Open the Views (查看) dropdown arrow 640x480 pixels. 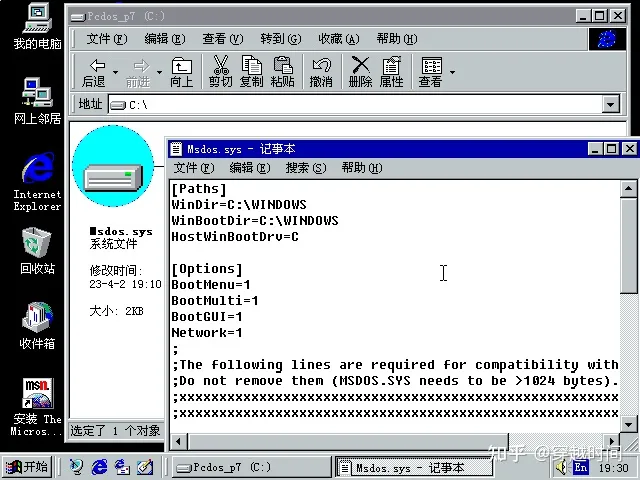click(x=452, y=72)
